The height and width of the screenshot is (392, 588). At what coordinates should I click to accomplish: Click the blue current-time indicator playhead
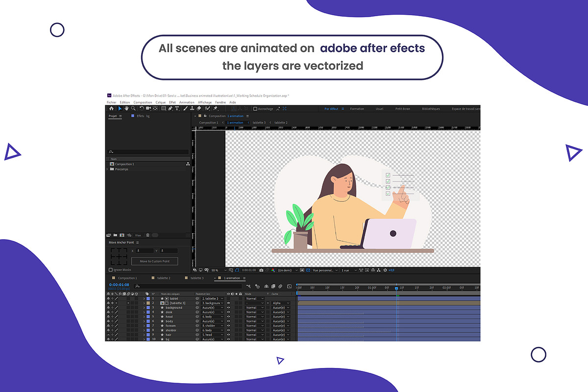396,288
